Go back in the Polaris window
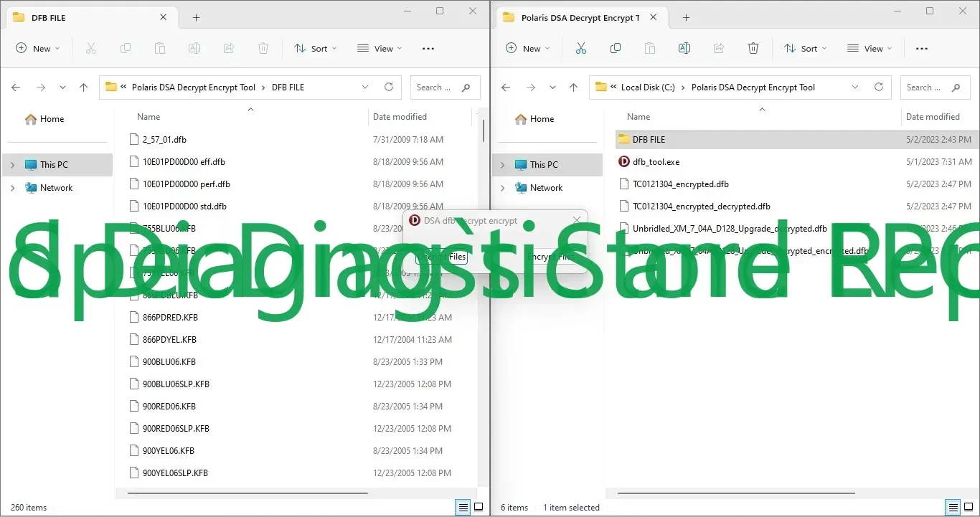 click(506, 87)
